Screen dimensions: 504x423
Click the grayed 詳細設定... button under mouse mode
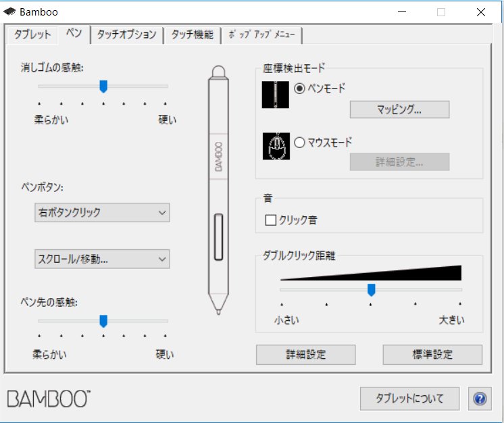[x=399, y=161]
